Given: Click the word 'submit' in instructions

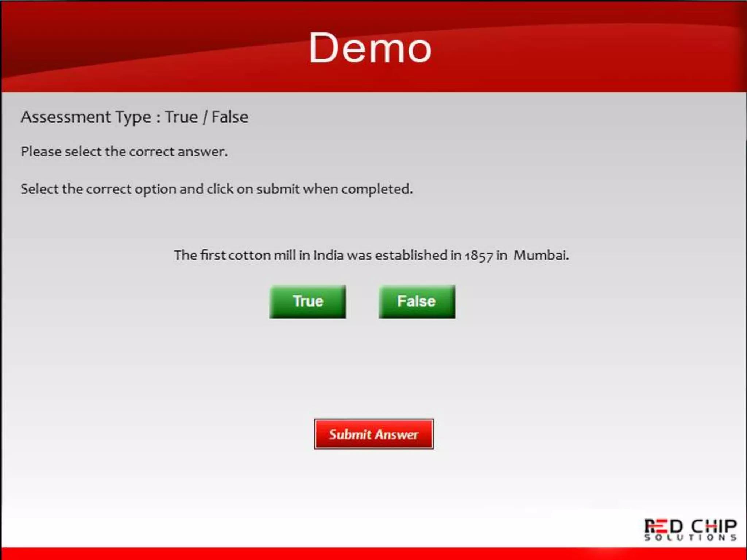Looking at the screenshot, I should coord(278,189).
